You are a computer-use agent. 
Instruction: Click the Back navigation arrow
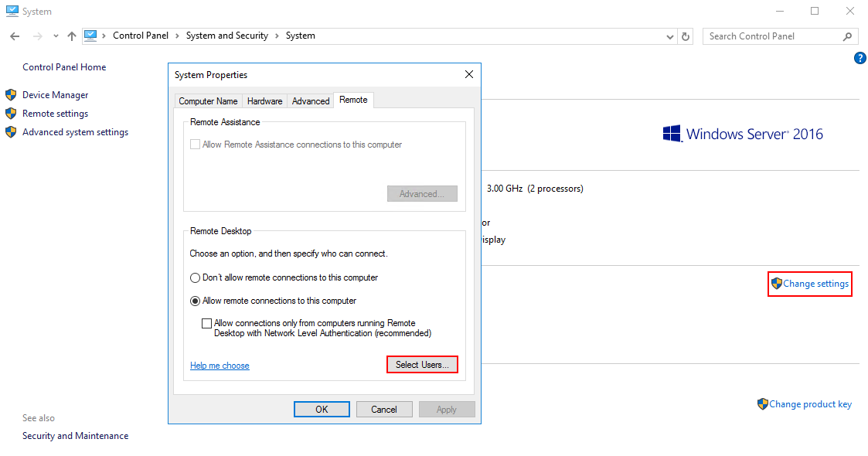tap(15, 36)
